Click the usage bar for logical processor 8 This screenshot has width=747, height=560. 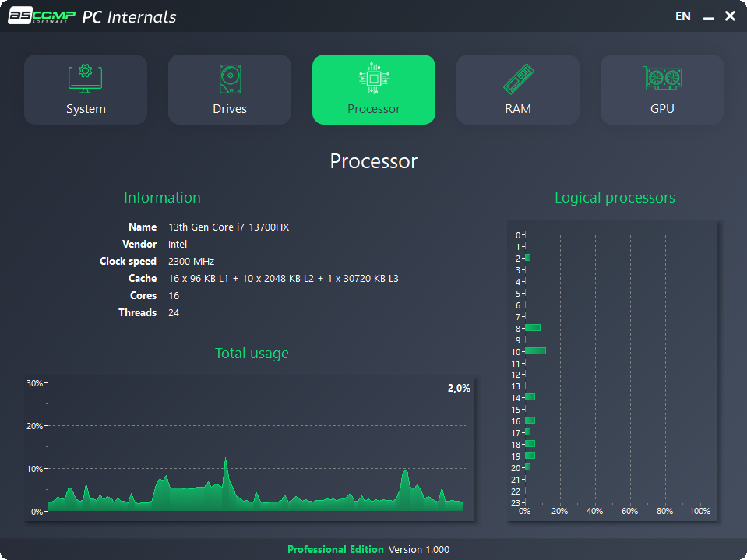(533, 328)
